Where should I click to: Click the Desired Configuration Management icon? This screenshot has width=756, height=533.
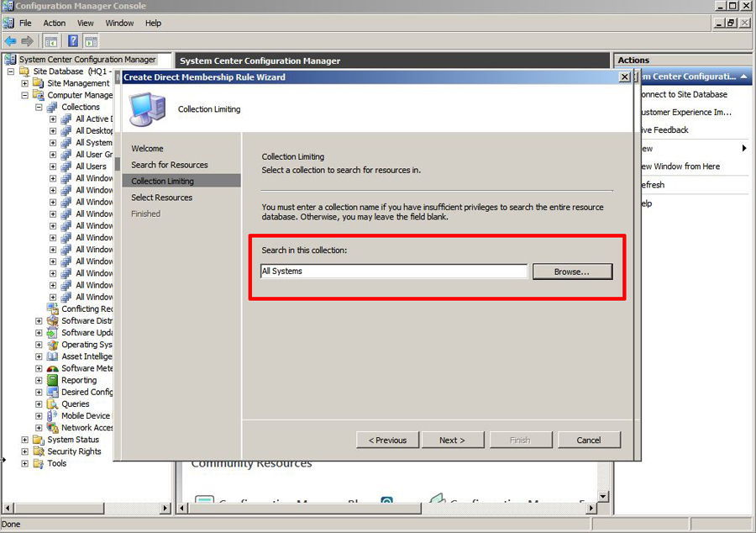52,392
